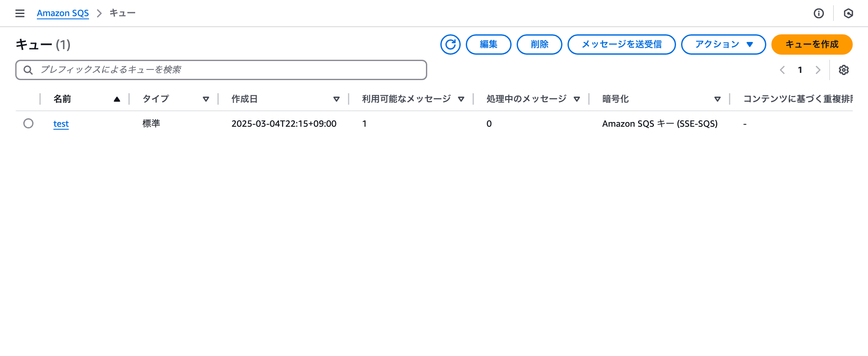Image resolution: width=868 pixels, height=356 pixels.
Task: Focus the queue prefix search field
Action: (x=229, y=70)
